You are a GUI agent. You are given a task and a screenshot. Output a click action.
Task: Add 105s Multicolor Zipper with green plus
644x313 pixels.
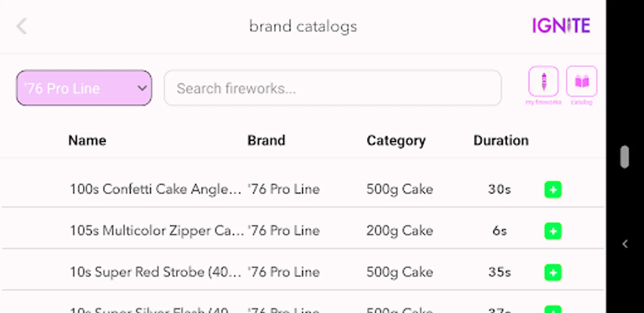point(553,231)
